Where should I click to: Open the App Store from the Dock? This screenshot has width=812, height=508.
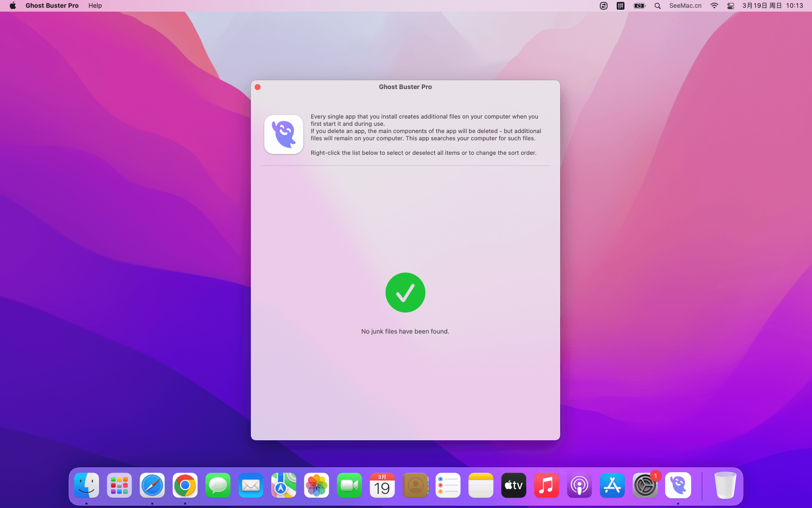tap(612, 485)
